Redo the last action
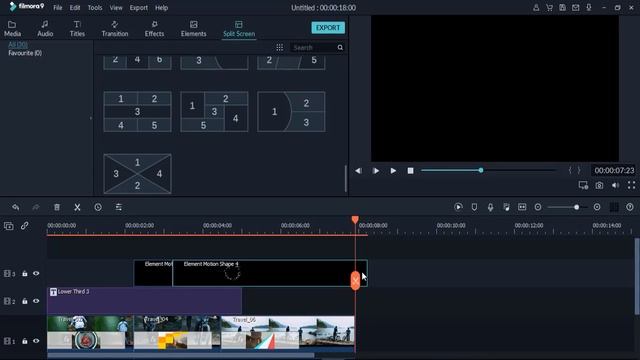This screenshot has width=640, height=360. [x=36, y=207]
